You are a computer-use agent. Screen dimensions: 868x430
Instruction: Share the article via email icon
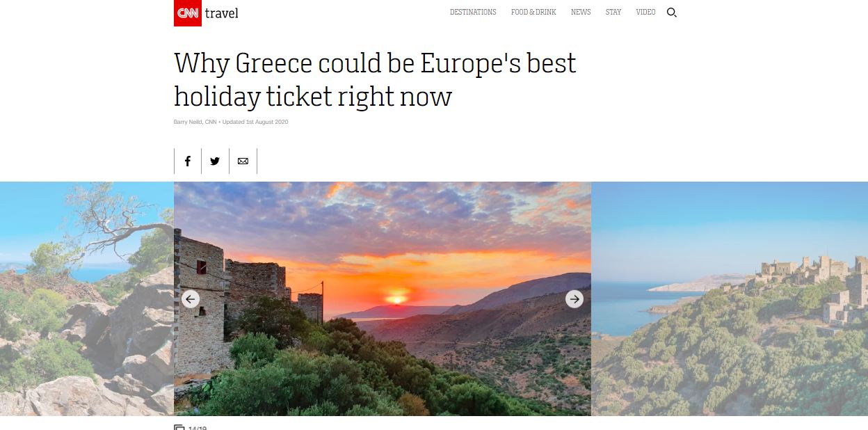point(243,161)
